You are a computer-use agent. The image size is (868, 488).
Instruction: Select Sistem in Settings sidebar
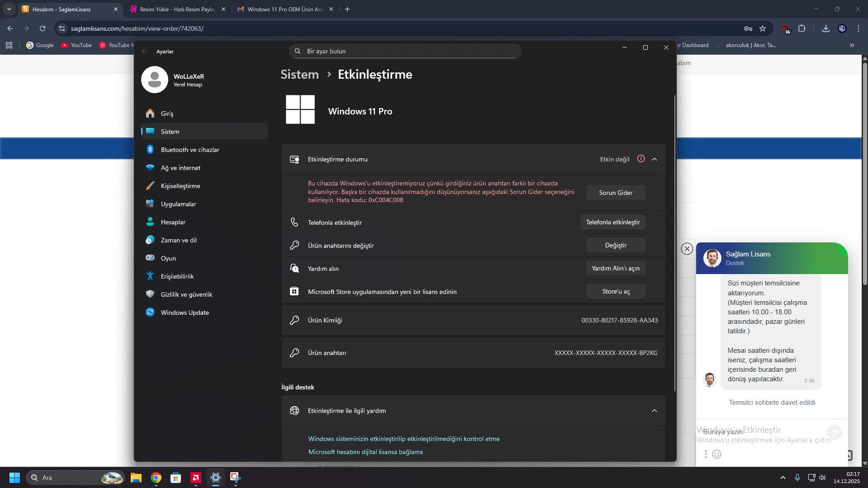(x=204, y=131)
